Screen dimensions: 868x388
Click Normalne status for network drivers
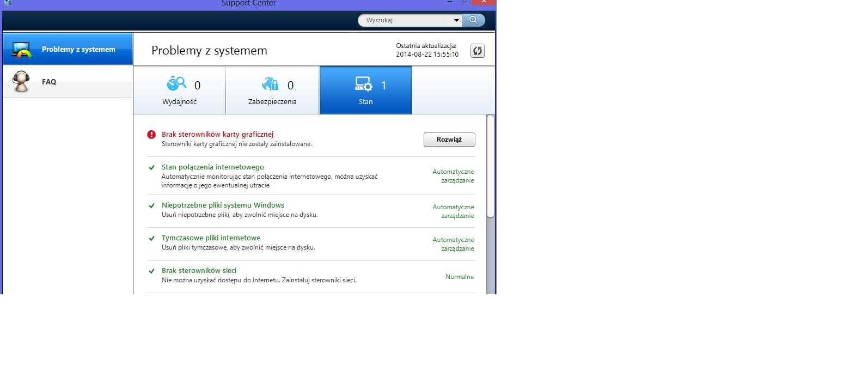pos(460,277)
